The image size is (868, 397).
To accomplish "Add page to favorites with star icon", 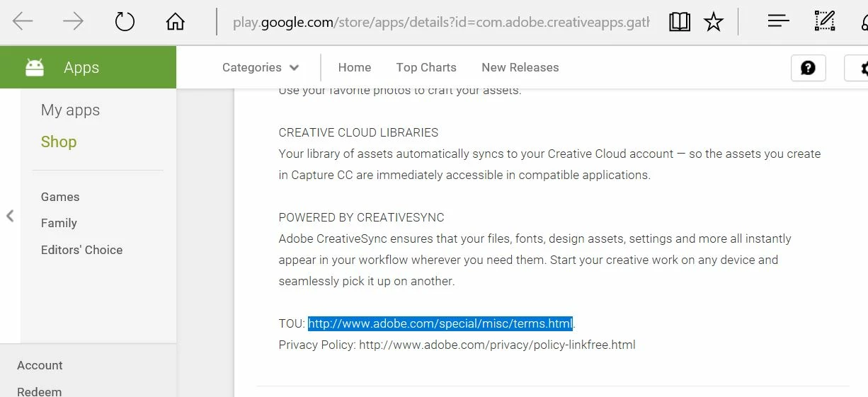I will (x=714, y=22).
